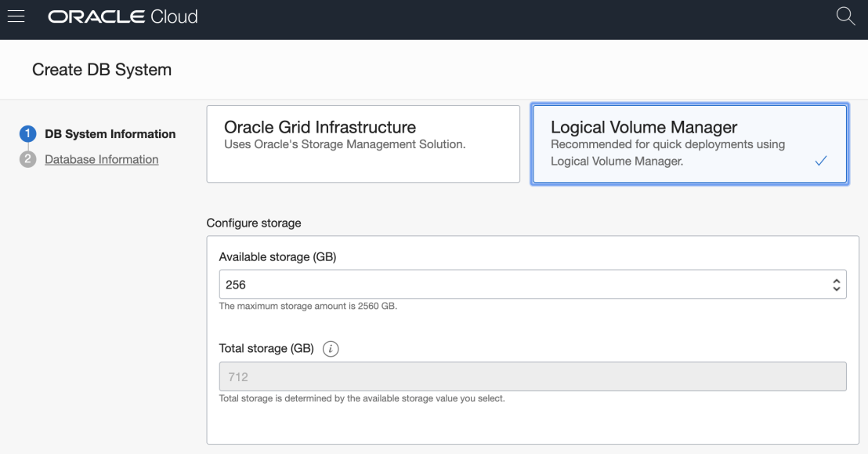Click the step 1 circle indicator
The height and width of the screenshot is (454, 868).
tap(27, 134)
